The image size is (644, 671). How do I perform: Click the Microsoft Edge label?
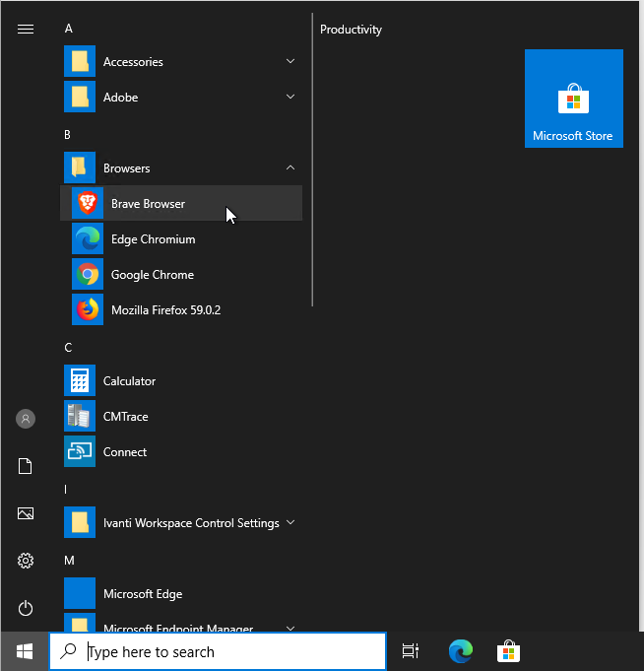(x=143, y=594)
